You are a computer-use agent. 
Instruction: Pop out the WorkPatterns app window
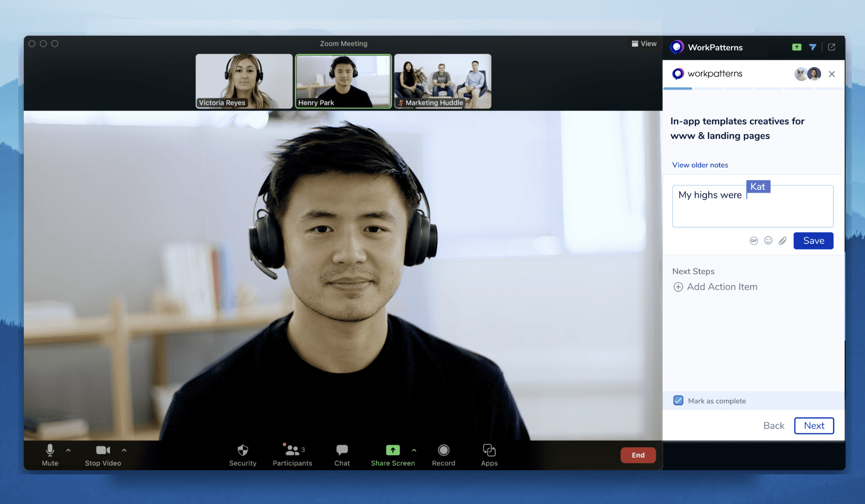click(832, 47)
